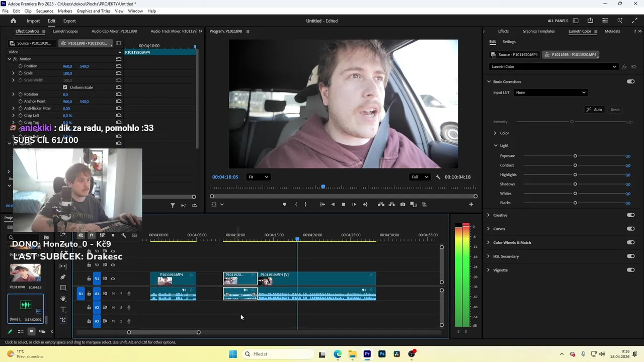Select the Pen tool

63,277
